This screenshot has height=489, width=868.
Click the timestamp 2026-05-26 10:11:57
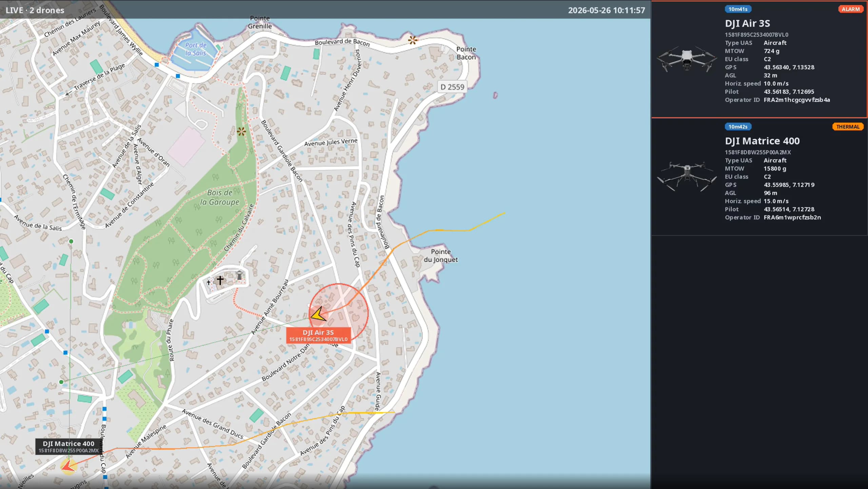pos(607,10)
